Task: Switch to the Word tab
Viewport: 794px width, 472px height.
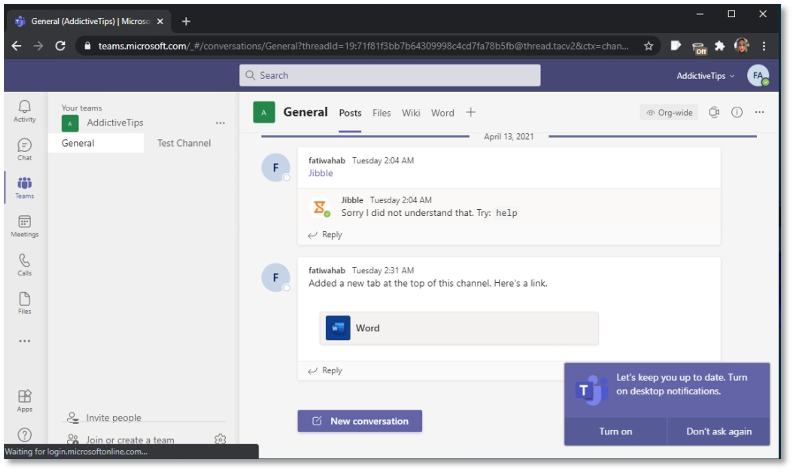Action: (443, 113)
